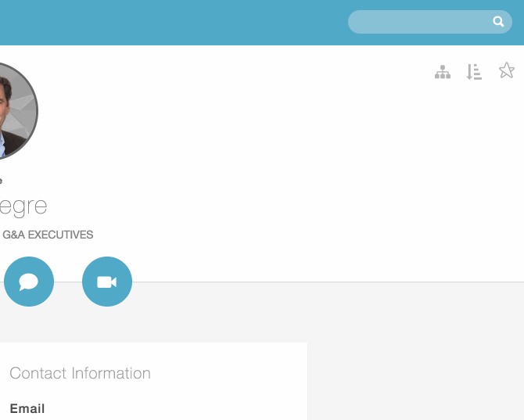Start a chat via speech bubble button
The height and width of the screenshot is (420, 524).
point(29,282)
